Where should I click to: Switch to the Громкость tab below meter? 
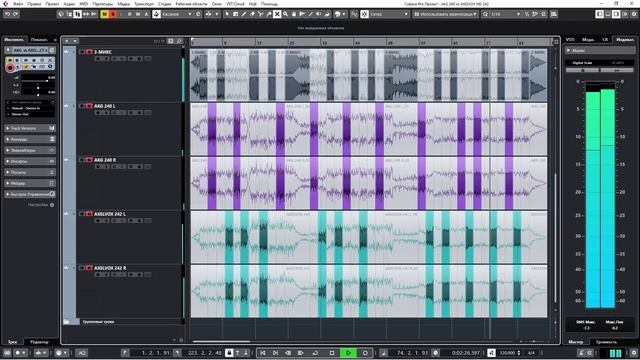[x=607, y=342]
